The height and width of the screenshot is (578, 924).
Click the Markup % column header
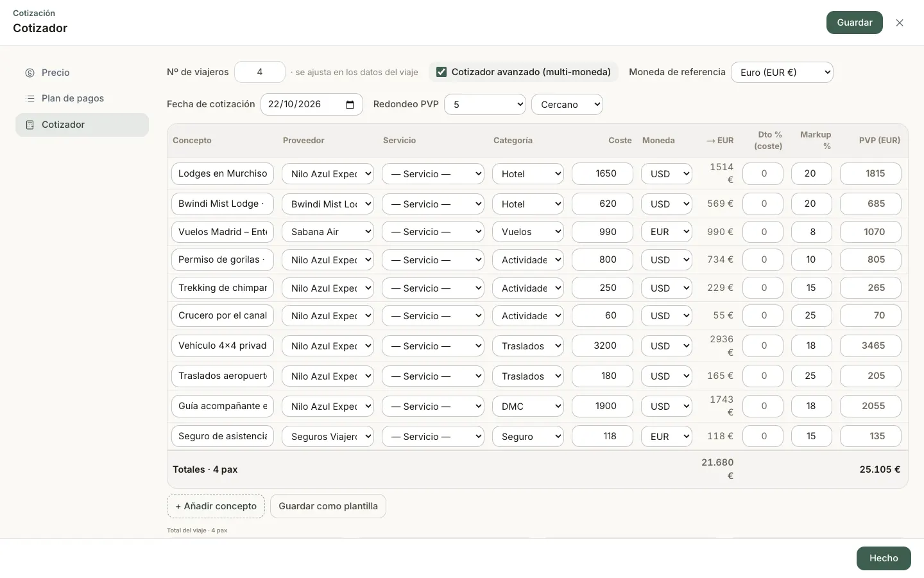(816, 141)
